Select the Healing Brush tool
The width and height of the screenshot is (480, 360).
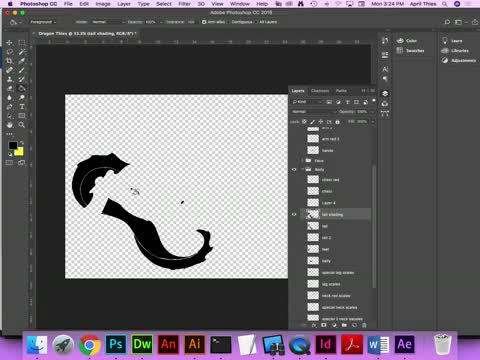[9, 70]
